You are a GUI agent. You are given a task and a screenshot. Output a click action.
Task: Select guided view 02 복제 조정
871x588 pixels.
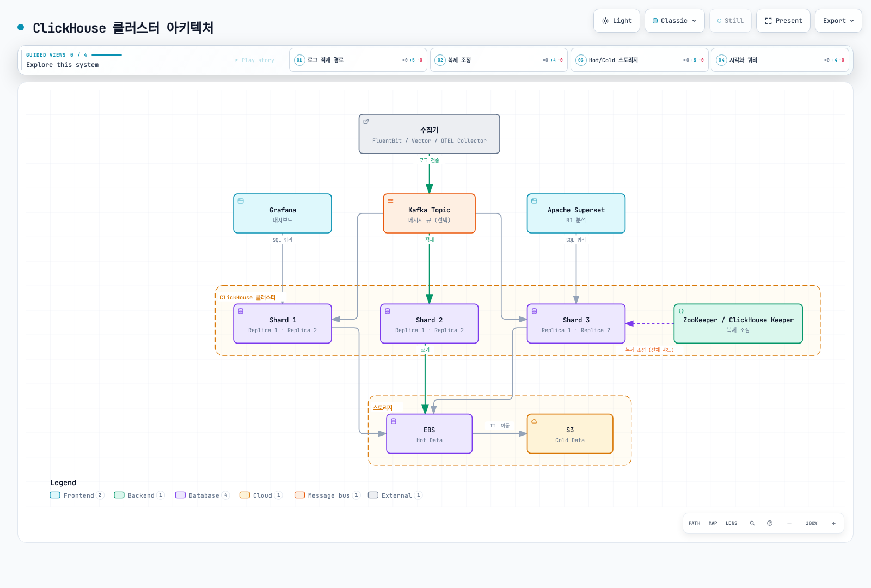(x=499, y=60)
